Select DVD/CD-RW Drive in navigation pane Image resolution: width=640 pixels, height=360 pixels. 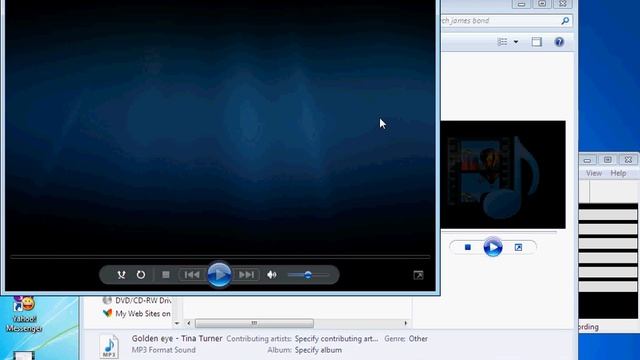137,300
